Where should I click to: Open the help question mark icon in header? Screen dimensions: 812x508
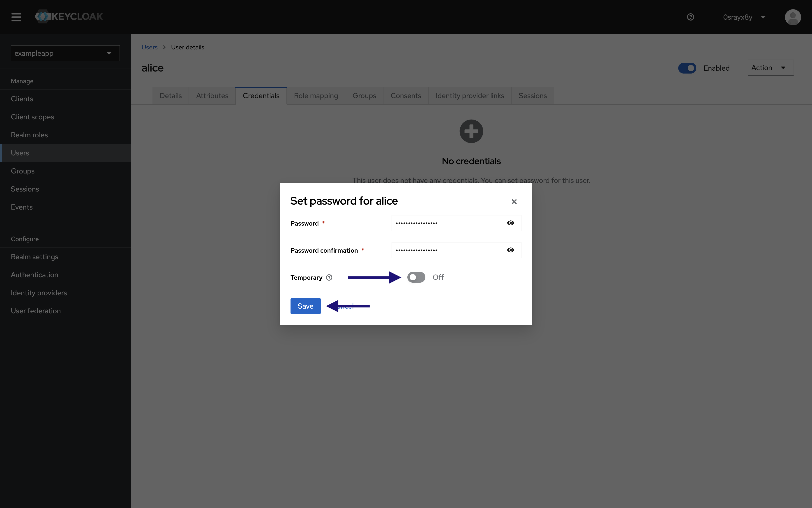[690, 17]
